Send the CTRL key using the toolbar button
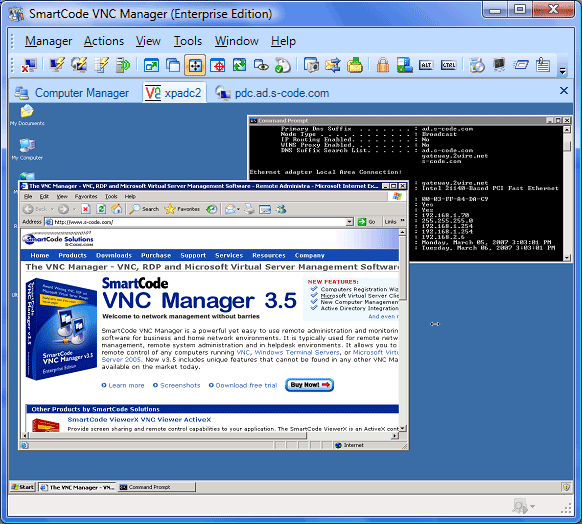The image size is (582, 524). [448, 65]
